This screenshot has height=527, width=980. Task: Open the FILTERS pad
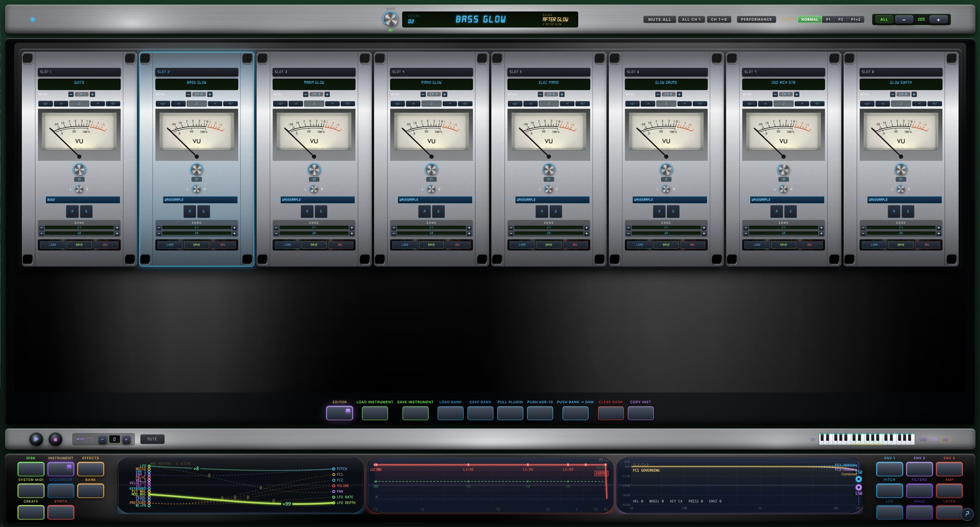(919, 491)
